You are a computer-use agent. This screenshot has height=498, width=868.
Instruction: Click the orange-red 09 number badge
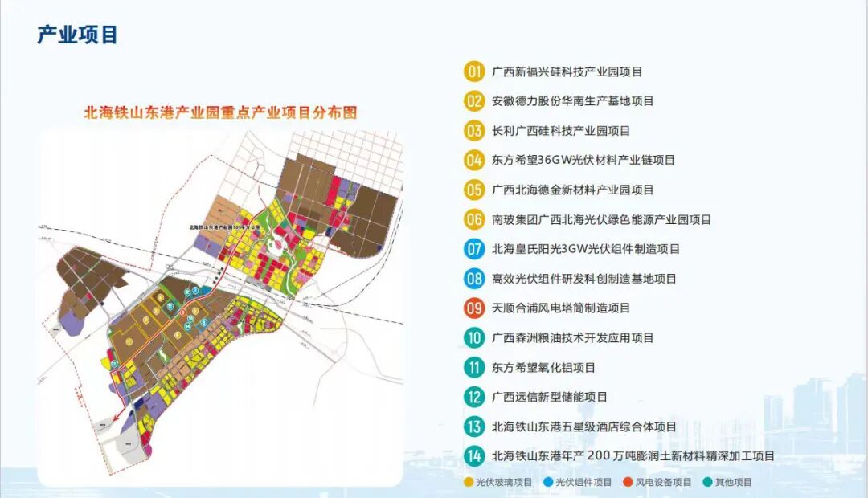(x=474, y=308)
